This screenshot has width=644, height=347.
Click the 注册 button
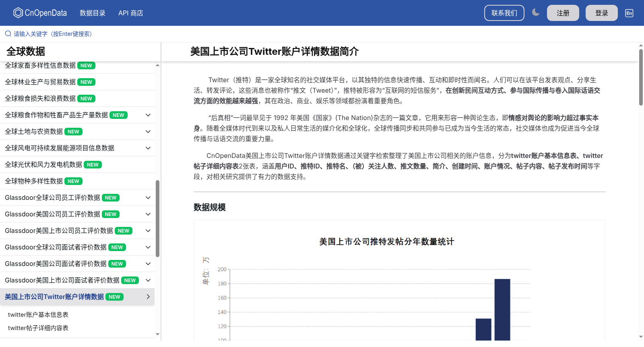[x=563, y=13]
